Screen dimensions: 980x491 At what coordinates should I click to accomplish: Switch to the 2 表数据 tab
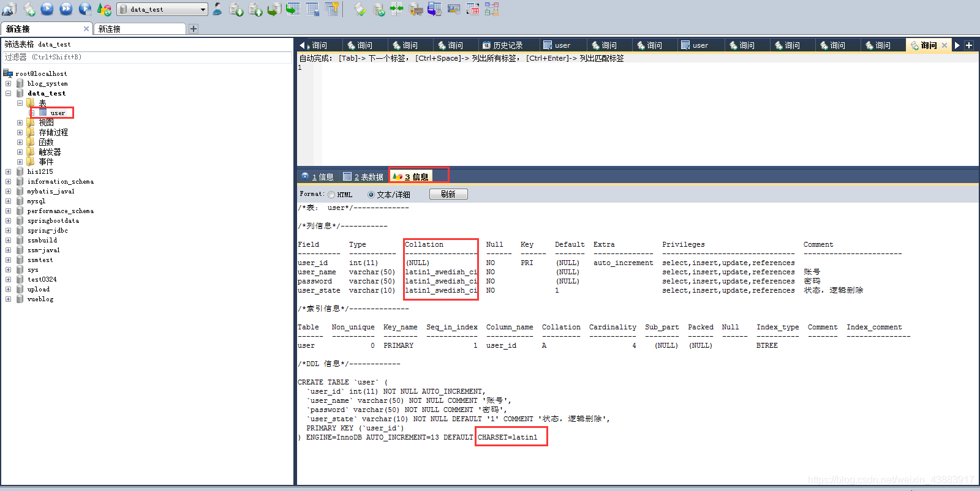pyautogui.click(x=363, y=176)
